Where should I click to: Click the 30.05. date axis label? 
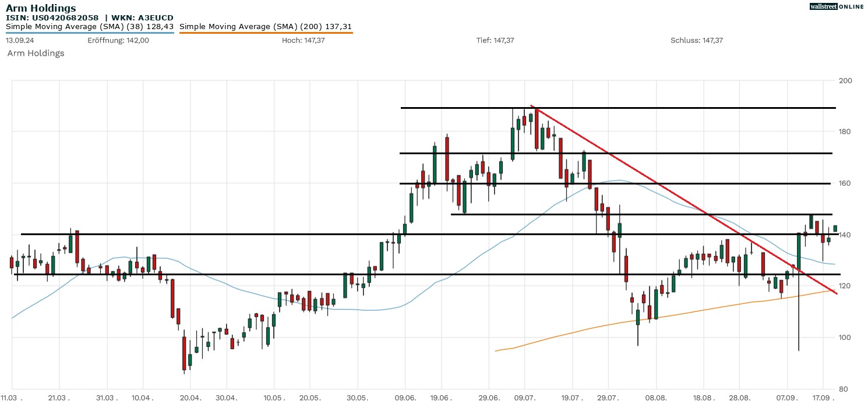[x=357, y=398]
